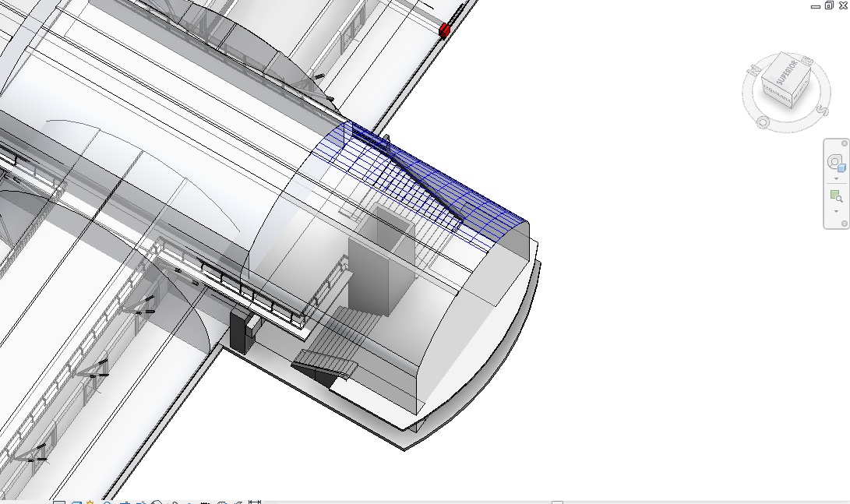
Task: Open the Full Navigation SteeringWheel tool
Action: [x=836, y=163]
